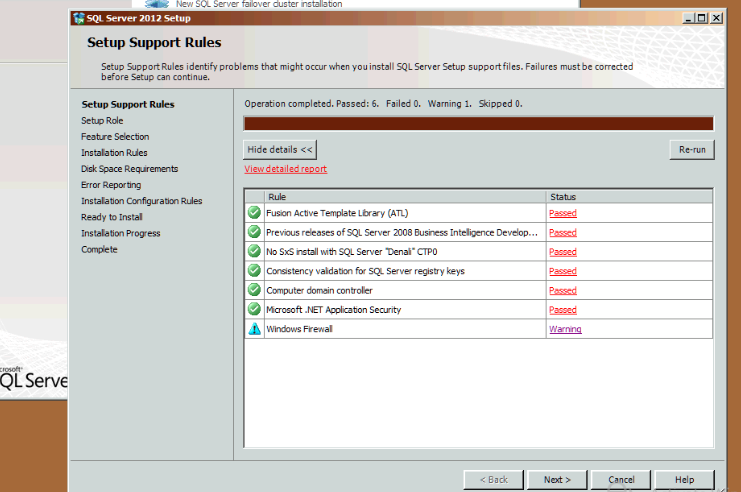Viewport: 741px width, 492px height.
Task: Click green check icon for Previous releases rule
Action: pos(254,232)
